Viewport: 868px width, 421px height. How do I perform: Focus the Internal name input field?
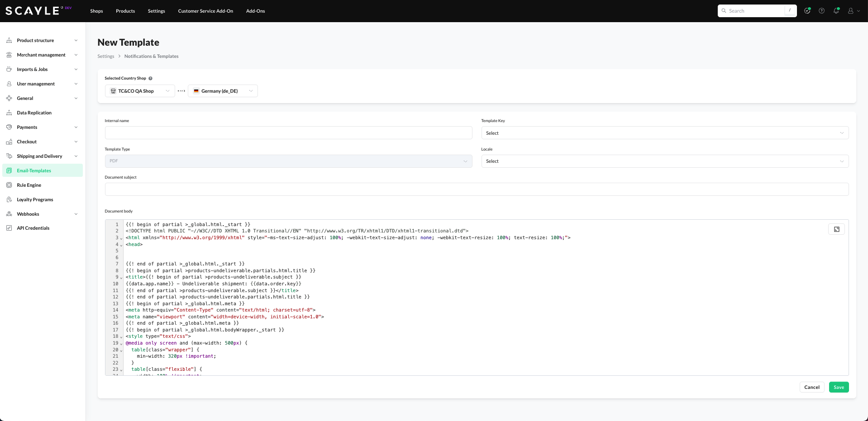(288, 133)
